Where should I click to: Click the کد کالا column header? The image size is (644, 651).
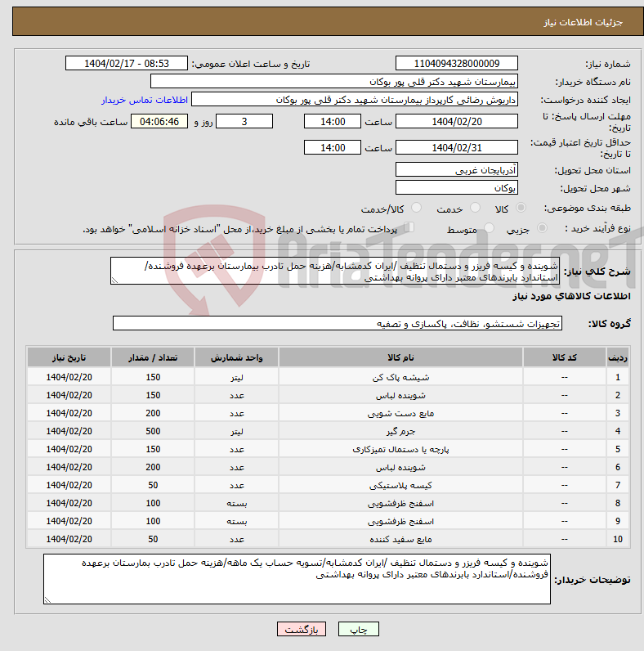(x=565, y=357)
